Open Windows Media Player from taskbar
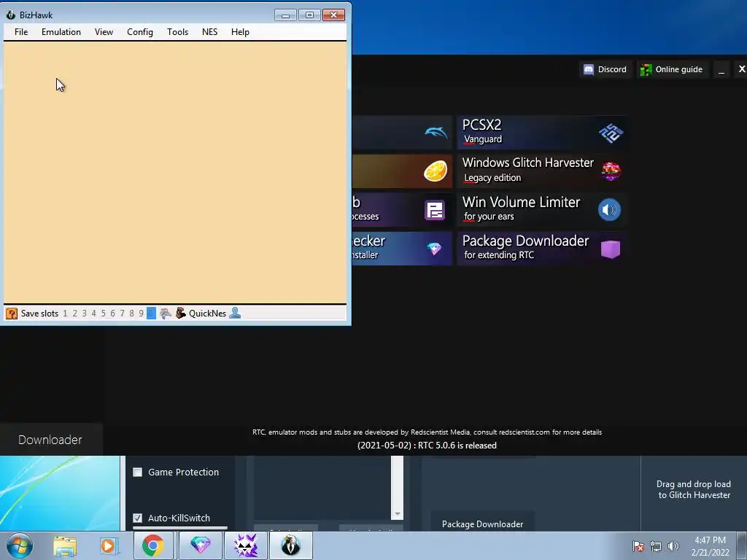Image resolution: width=747 pixels, height=560 pixels. (108, 545)
